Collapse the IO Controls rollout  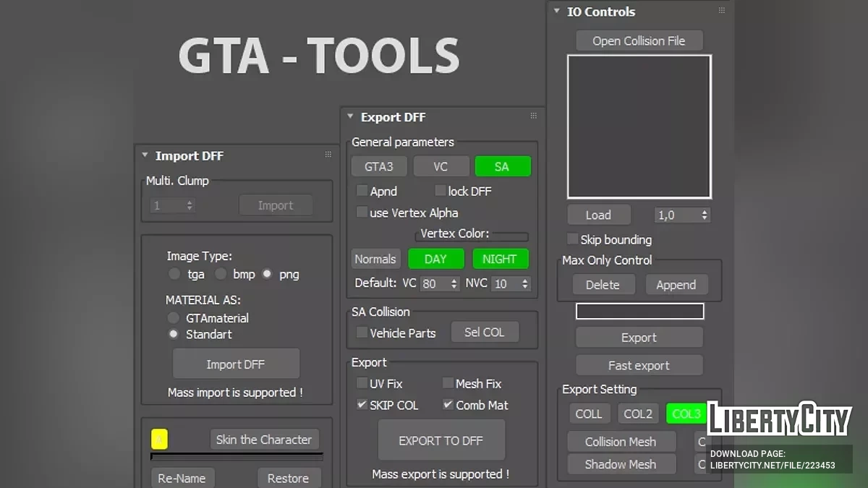(x=556, y=12)
